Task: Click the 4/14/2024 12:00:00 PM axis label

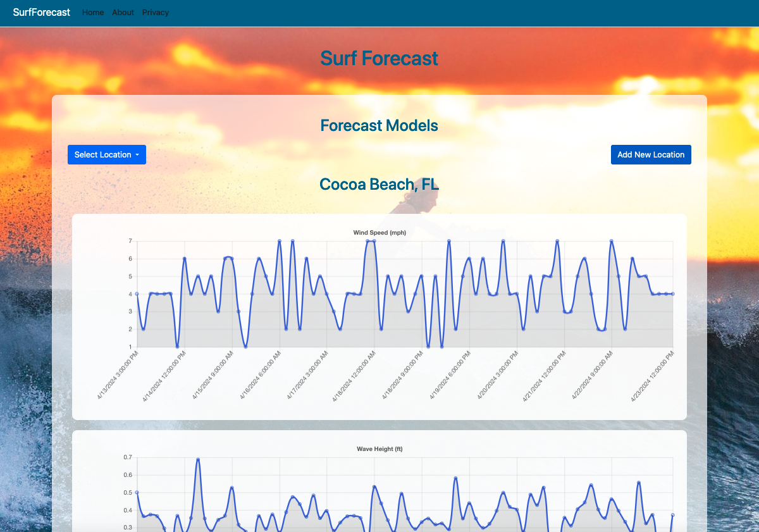Action: pyautogui.click(x=163, y=377)
